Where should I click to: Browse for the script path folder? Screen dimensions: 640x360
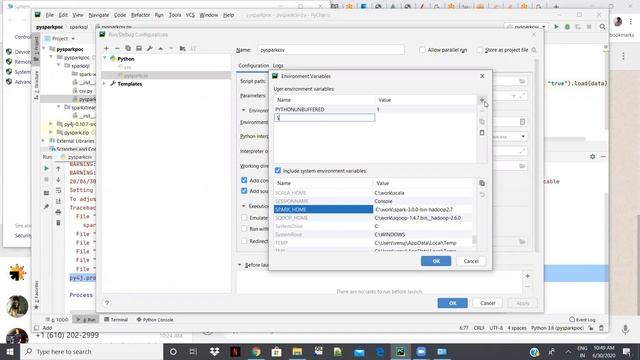pyautogui.click(x=522, y=81)
